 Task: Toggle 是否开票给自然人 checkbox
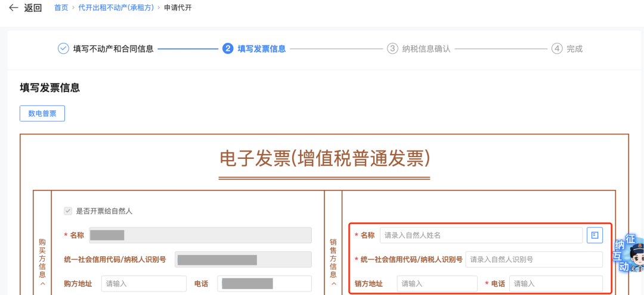coord(67,211)
